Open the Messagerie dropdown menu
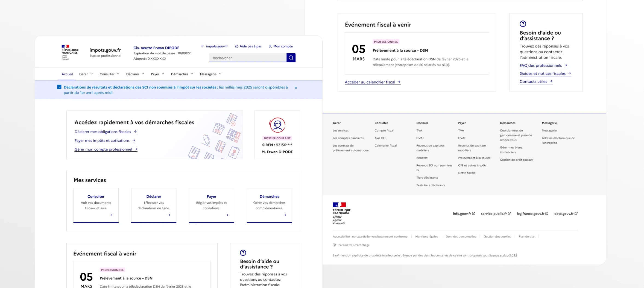The height and width of the screenshot is (288, 644). pos(210,74)
